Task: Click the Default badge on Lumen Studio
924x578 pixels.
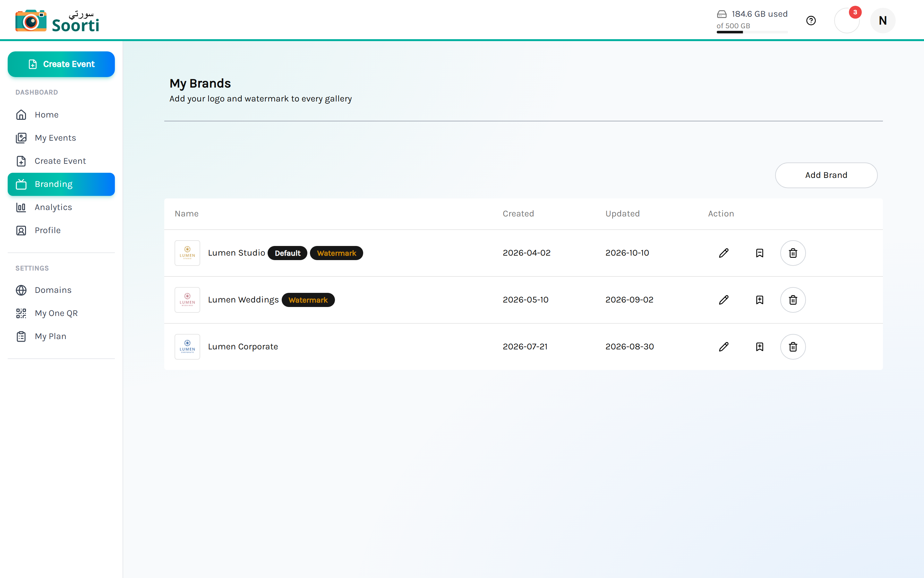Action: (x=287, y=253)
